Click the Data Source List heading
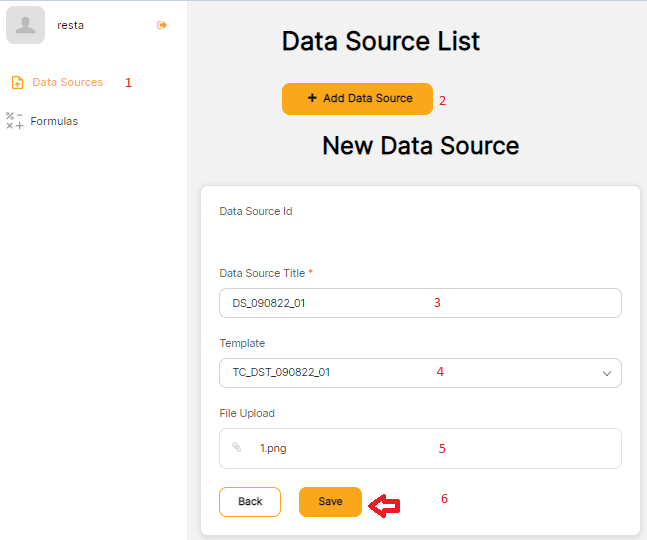 click(381, 41)
